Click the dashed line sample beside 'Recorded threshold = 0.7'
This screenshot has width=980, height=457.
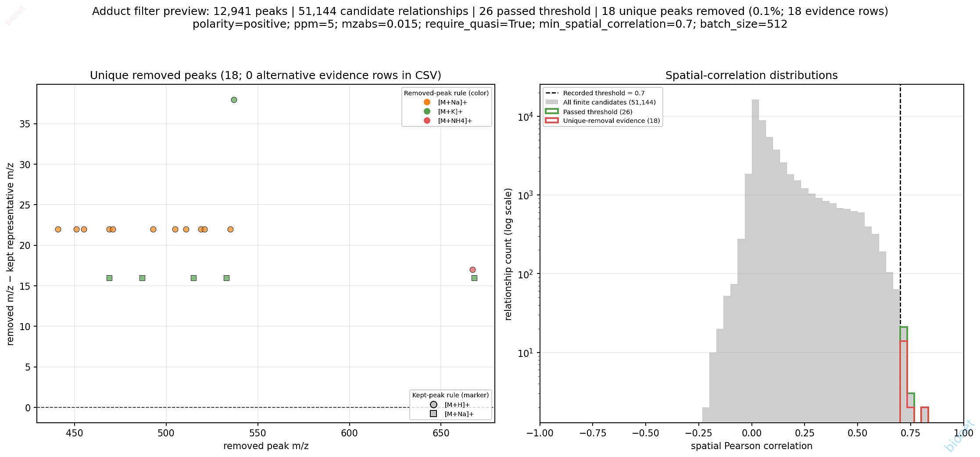click(552, 93)
